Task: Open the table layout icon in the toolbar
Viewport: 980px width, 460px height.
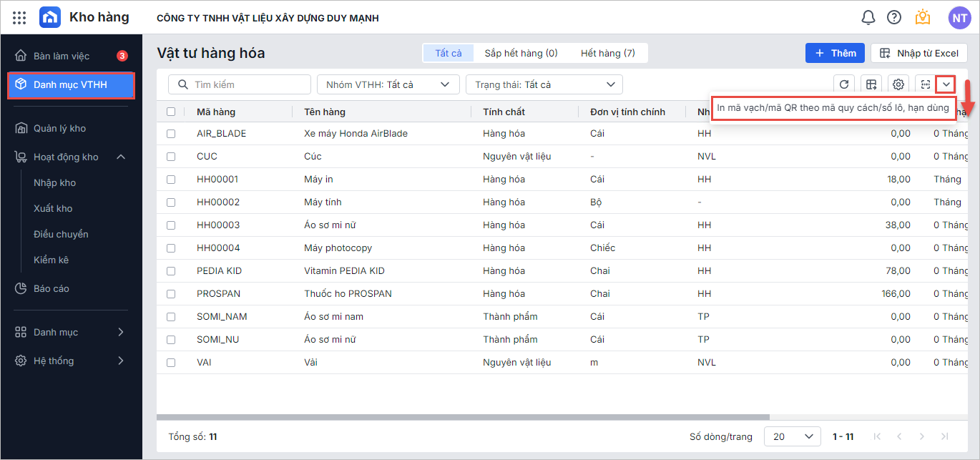Action: (x=871, y=84)
